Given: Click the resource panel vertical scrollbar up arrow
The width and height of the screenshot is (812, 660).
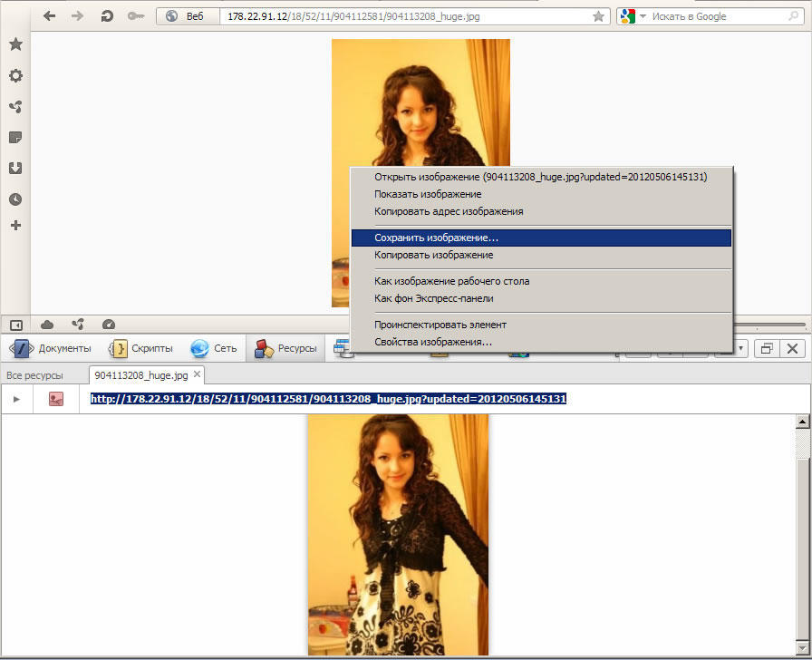Looking at the screenshot, I should [x=802, y=422].
